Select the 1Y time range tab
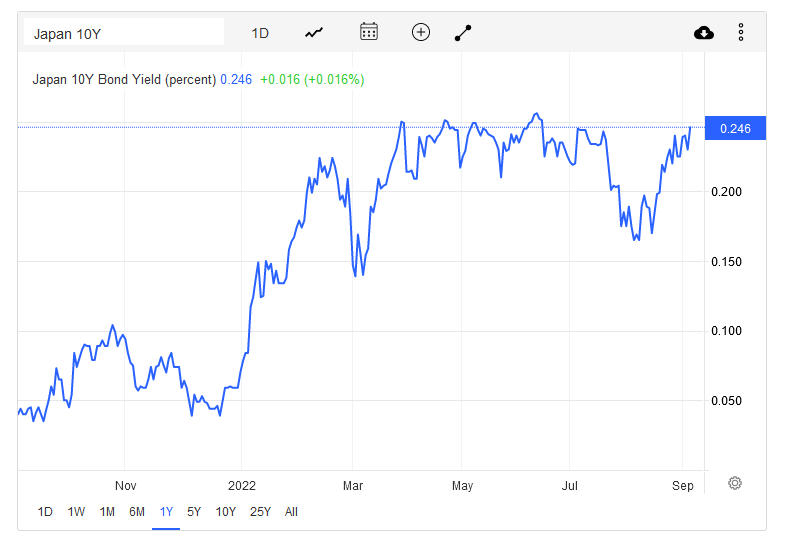Viewport: 788px width, 548px height. [x=166, y=512]
